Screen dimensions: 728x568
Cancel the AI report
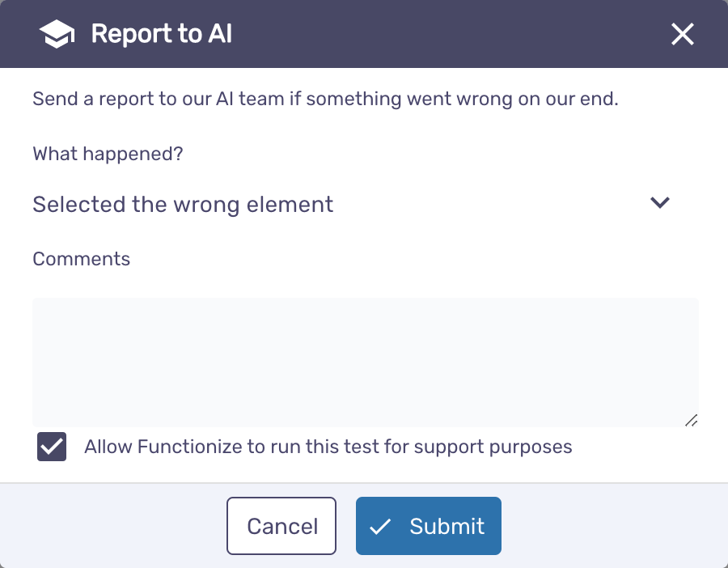click(281, 526)
